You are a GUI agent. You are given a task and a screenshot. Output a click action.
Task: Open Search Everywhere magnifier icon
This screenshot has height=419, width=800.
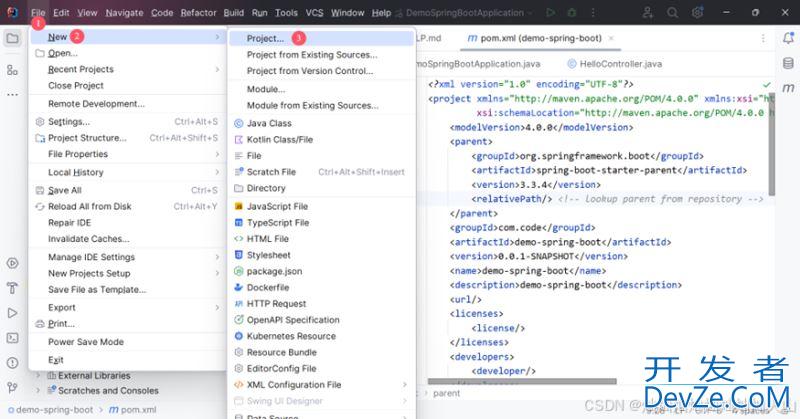[672, 13]
